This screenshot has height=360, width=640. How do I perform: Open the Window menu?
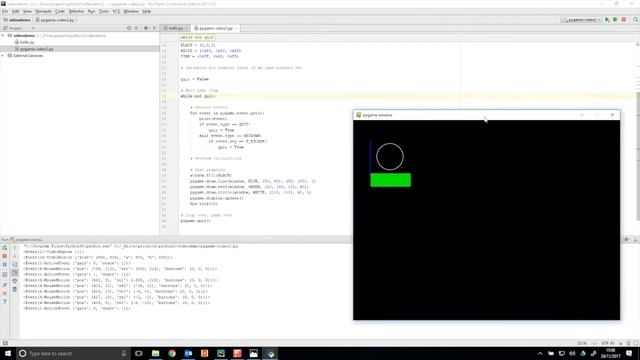(x=131, y=11)
